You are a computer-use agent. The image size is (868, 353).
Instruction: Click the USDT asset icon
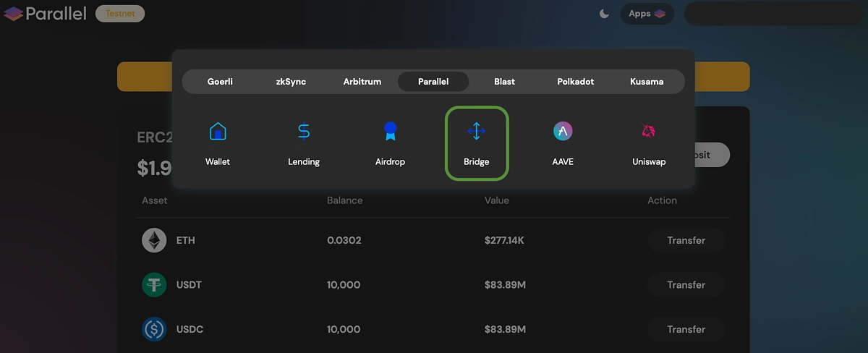point(154,285)
